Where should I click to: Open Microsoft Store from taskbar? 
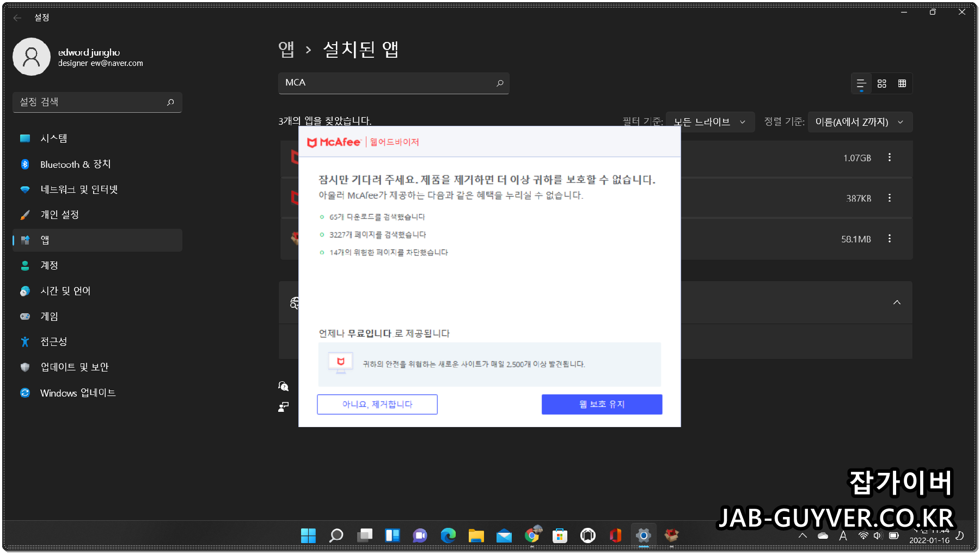[560, 535]
